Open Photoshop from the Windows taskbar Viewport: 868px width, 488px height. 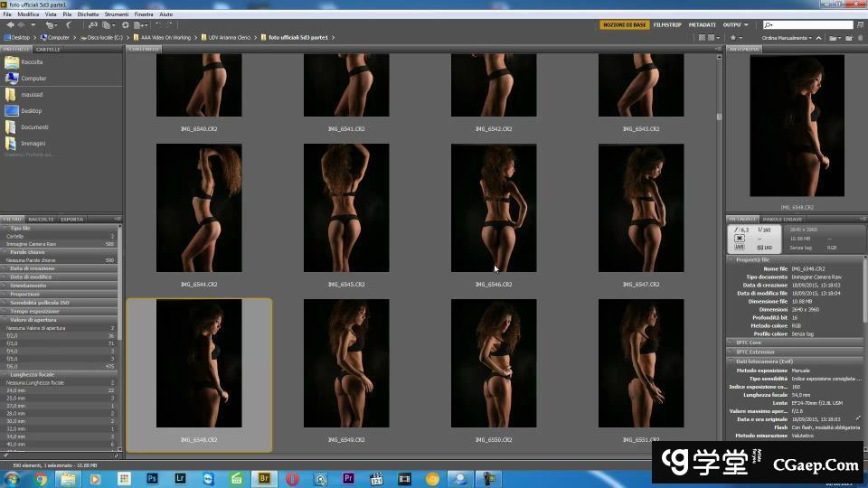[152, 479]
